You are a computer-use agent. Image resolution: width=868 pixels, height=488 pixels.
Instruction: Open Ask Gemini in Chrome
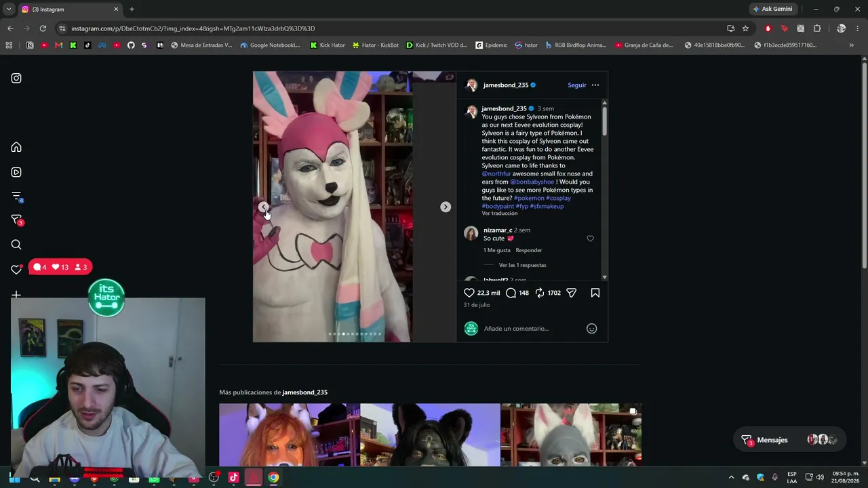tap(772, 9)
